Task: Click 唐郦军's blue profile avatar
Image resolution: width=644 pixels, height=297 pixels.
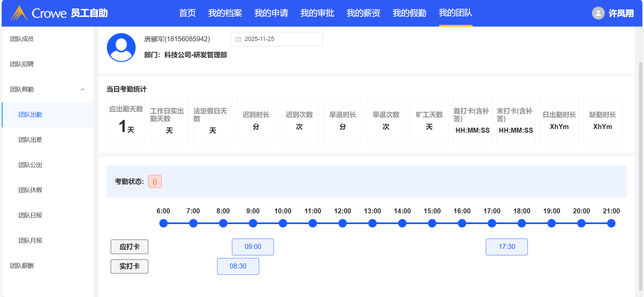Action: [121, 47]
